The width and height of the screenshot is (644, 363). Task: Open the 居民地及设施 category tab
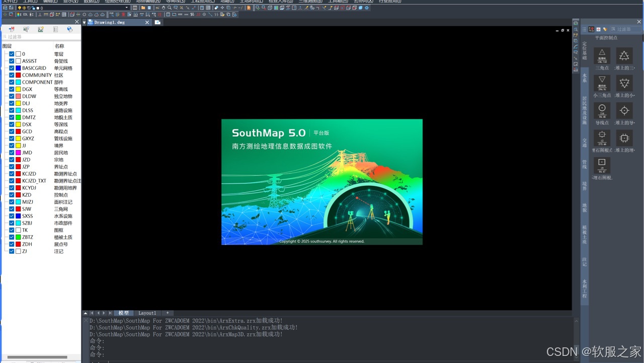pyautogui.click(x=585, y=110)
